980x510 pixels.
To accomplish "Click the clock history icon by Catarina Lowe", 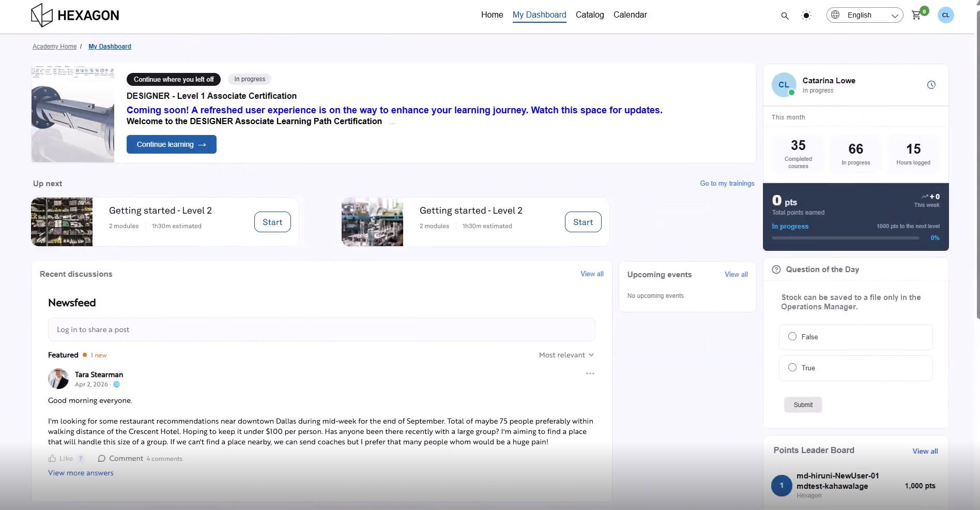I will pyautogui.click(x=931, y=85).
